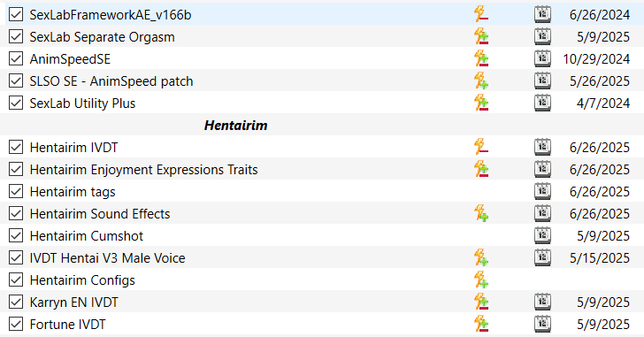
Task: Uncheck the Hentairim Cumshot checkbox
Action: [x=16, y=235]
